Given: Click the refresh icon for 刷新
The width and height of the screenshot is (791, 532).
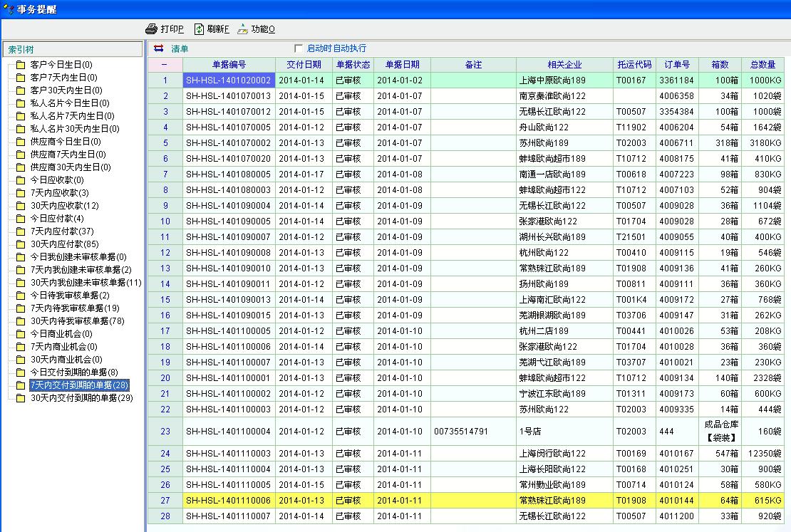Looking at the screenshot, I should coord(200,29).
